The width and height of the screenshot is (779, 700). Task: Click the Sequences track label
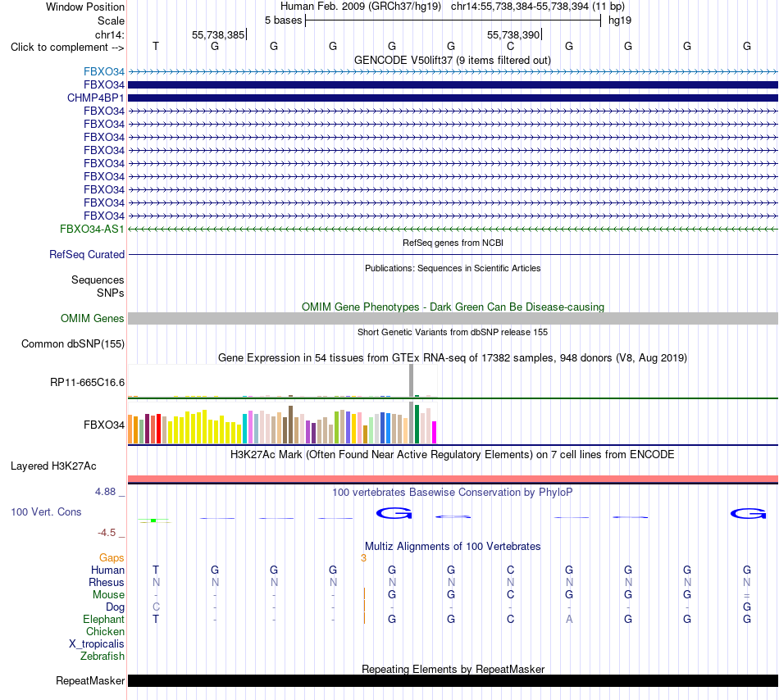coord(98,280)
